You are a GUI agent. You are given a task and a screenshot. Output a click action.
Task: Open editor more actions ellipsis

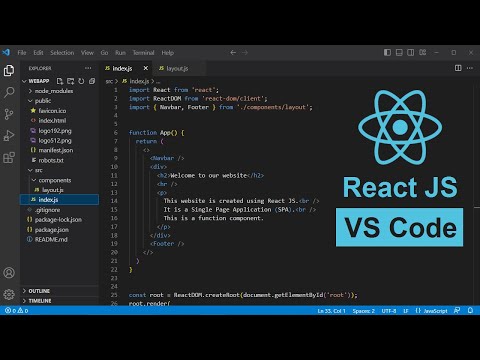point(470,68)
